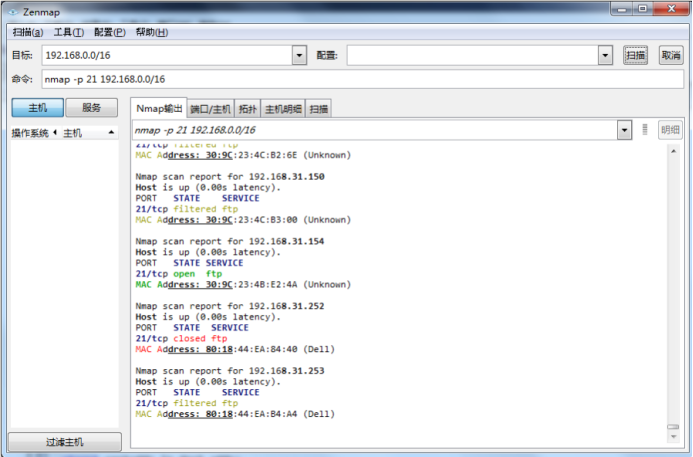Click the output scrollbar thumb
This screenshot has width=693, height=457.
[673, 427]
